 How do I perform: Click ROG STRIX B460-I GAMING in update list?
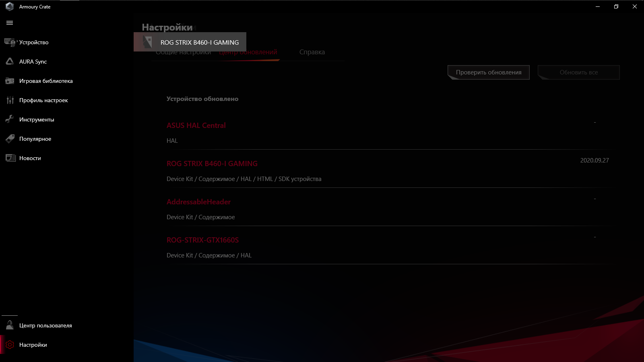coord(212,164)
